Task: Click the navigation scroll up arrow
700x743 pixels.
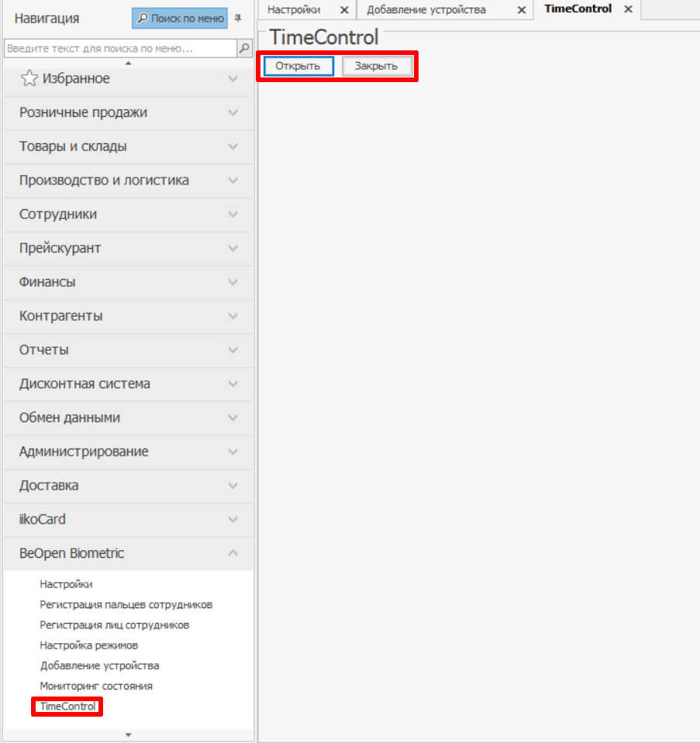Action: click(128, 63)
